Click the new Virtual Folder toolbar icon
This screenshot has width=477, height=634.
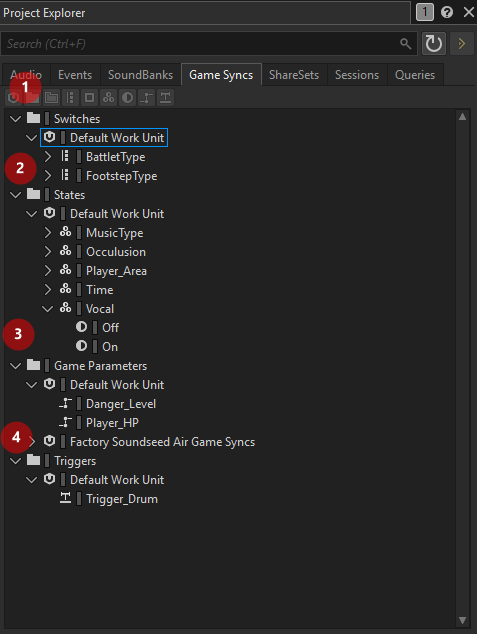click(x=51, y=98)
